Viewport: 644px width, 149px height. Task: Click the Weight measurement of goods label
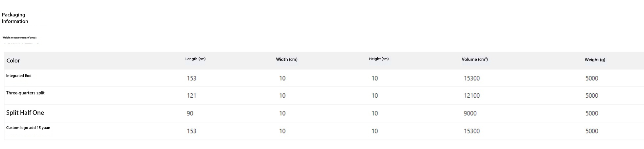[x=19, y=38]
